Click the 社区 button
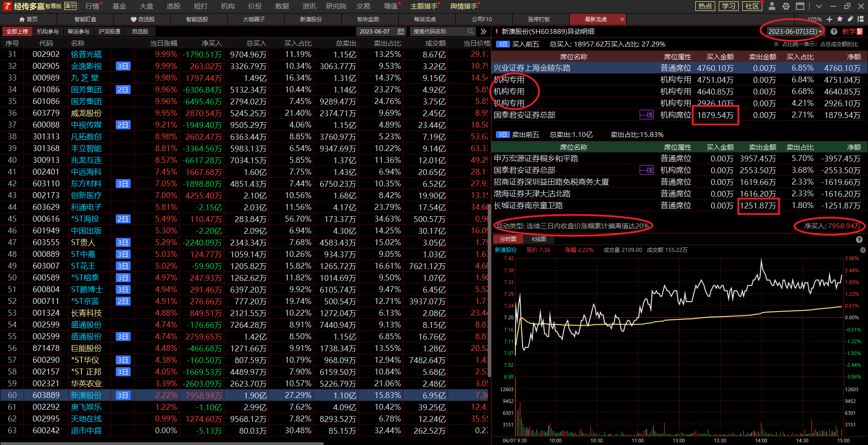Screen dimensions: 868x445 pyautogui.click(x=752, y=6)
